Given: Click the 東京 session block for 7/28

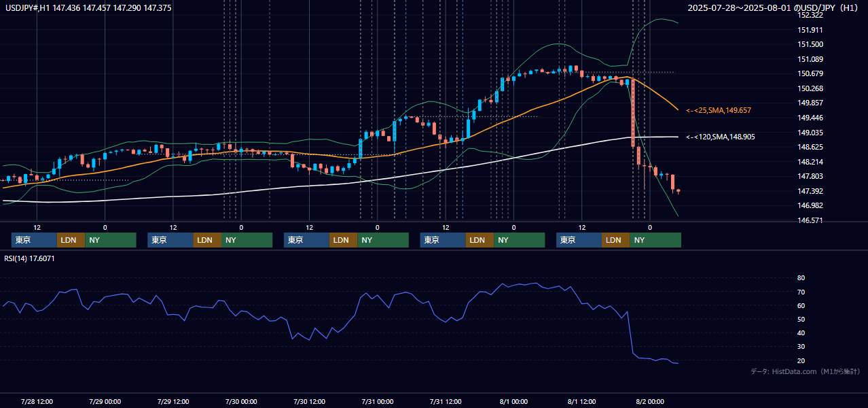Looking at the screenshot, I should click(x=34, y=240).
